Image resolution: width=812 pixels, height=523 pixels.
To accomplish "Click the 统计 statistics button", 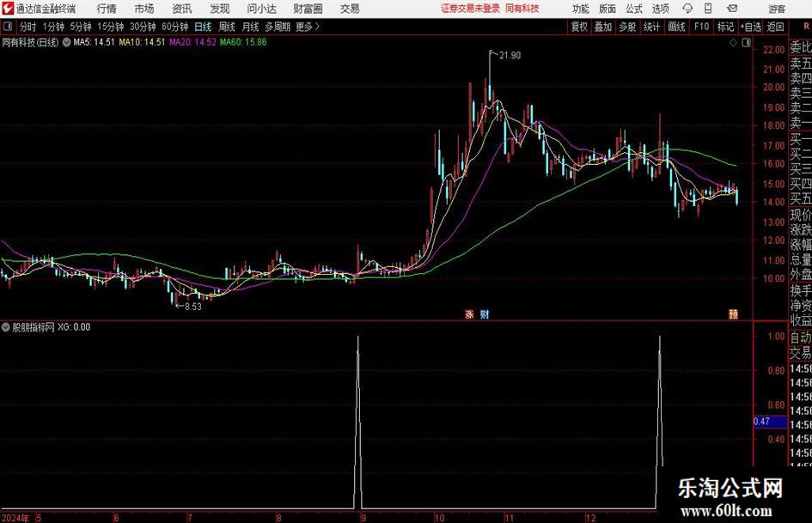I will pyautogui.click(x=651, y=27).
